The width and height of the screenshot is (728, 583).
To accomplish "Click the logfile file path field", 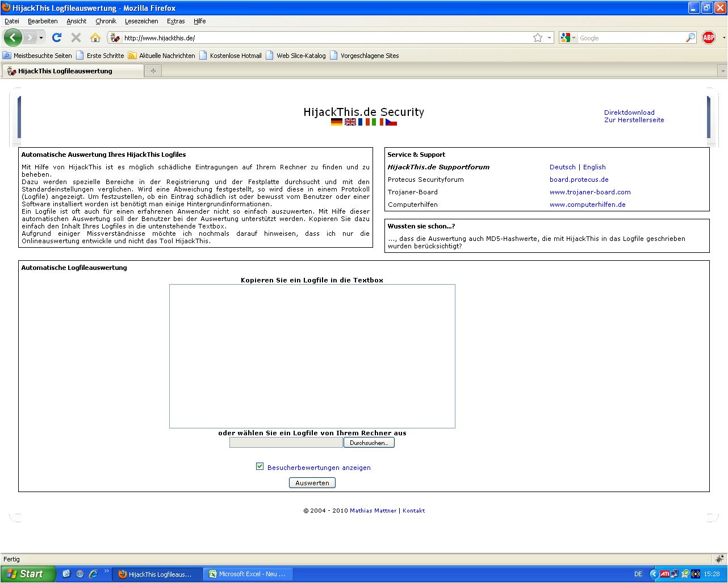I will click(x=286, y=443).
